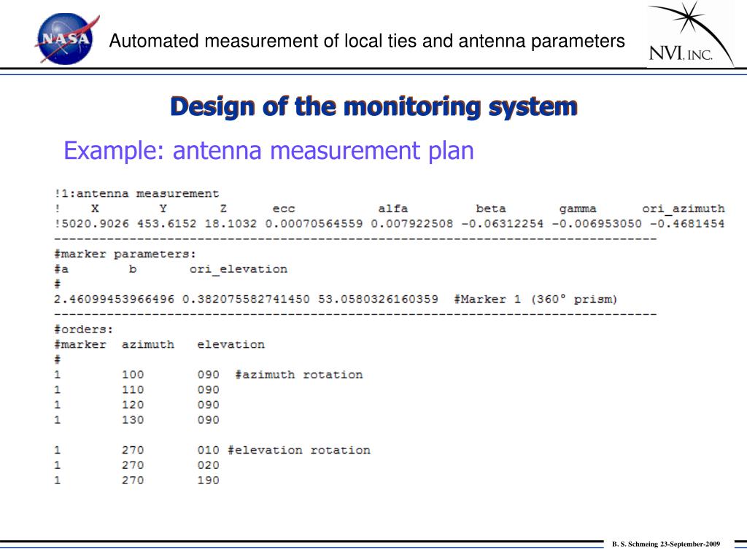Screen dimensions: 747x560
Task: Click the 'ori_azimuth' column header
Action: coord(683,209)
